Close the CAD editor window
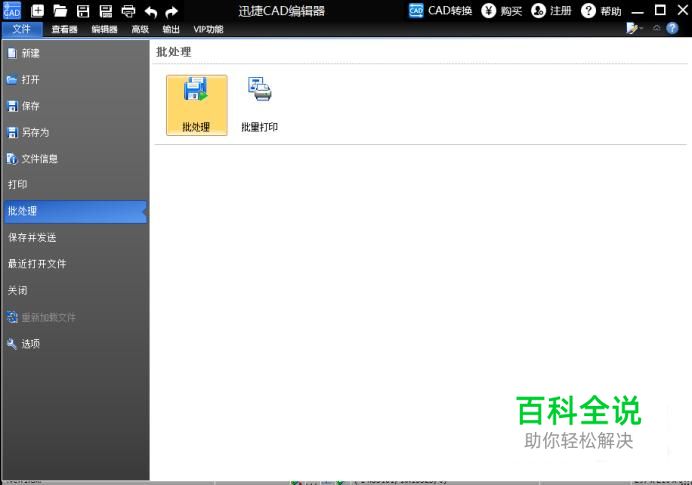 point(682,10)
